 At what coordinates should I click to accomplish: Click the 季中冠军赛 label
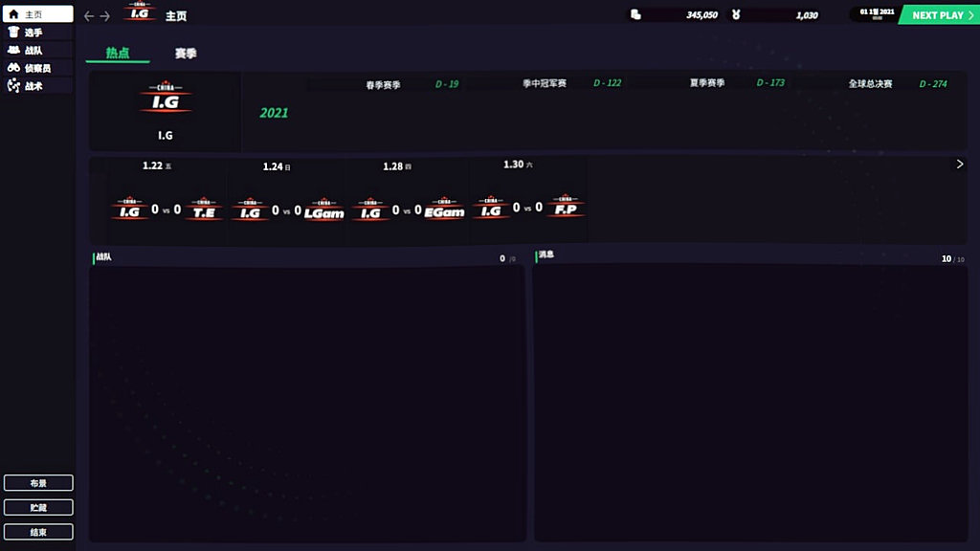545,83
